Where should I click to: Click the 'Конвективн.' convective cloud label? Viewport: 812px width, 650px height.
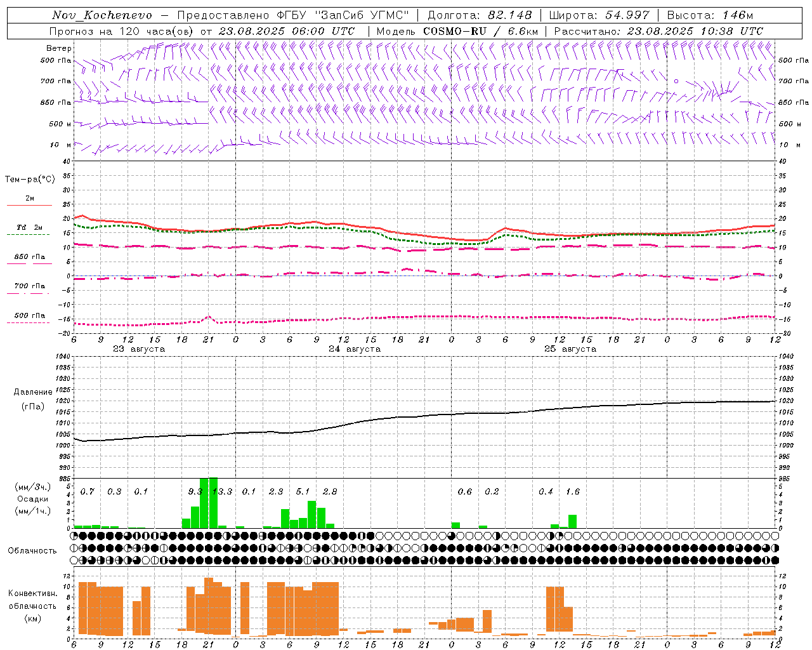(x=33, y=594)
